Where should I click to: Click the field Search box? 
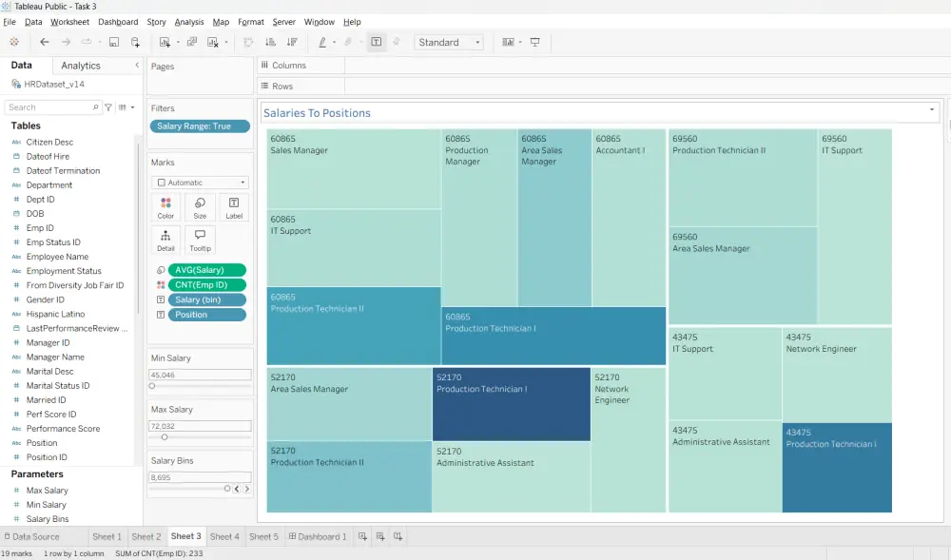point(52,107)
